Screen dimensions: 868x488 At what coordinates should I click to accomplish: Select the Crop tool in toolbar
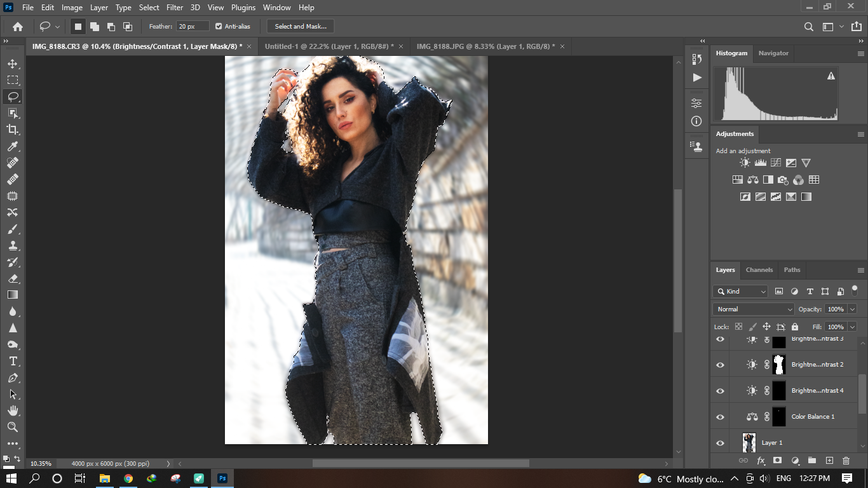coord(12,130)
